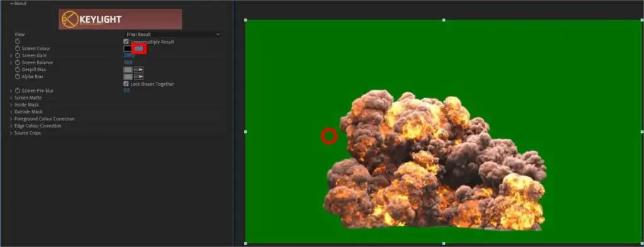This screenshot has width=644, height=247.
Task: Select the Screen Colour label
Action: tap(36, 49)
